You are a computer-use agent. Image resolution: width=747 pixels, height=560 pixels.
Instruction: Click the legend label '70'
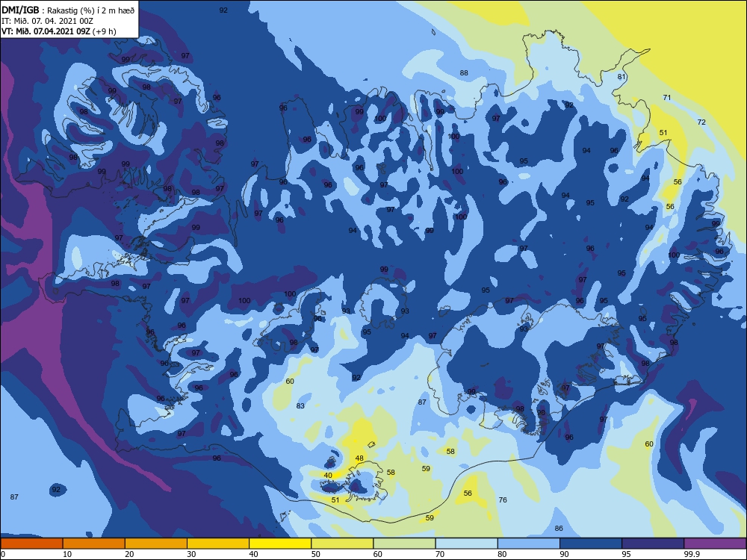[x=440, y=554]
